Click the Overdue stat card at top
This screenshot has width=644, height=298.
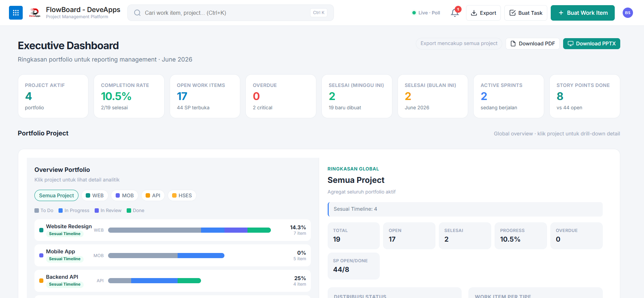tap(281, 96)
